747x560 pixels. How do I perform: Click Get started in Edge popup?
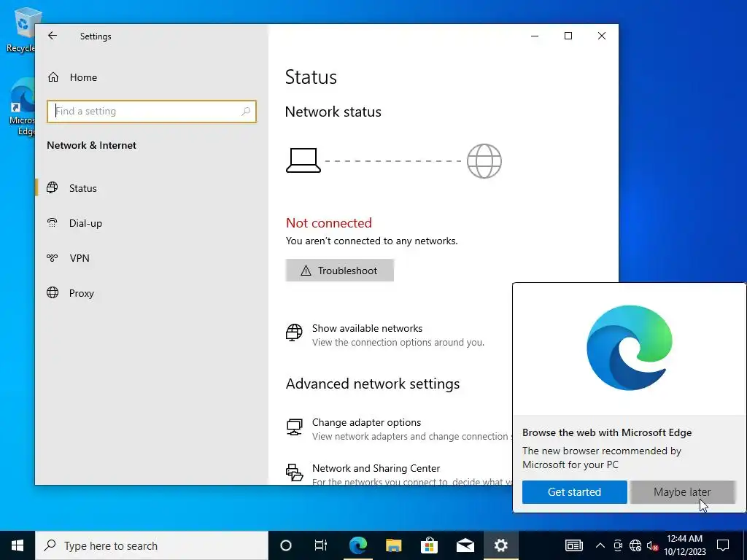[575, 492]
